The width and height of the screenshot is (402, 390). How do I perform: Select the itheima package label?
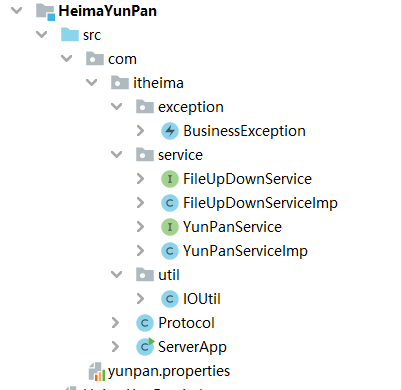(158, 83)
